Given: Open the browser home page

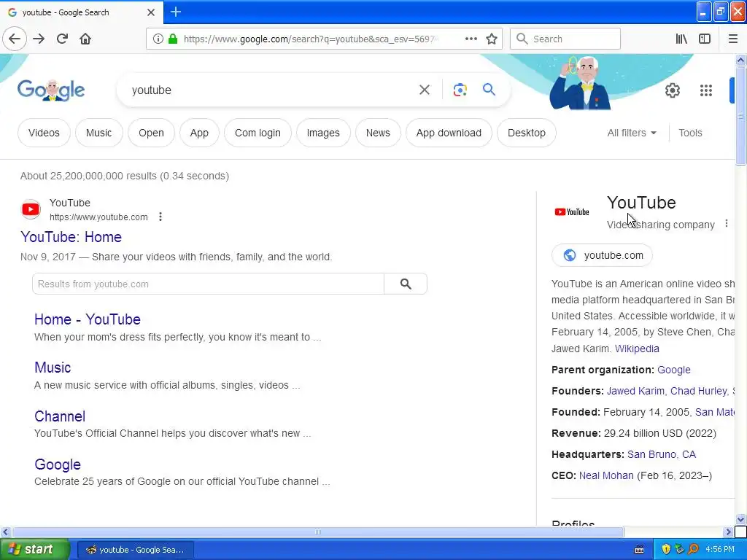Looking at the screenshot, I should click(x=85, y=39).
